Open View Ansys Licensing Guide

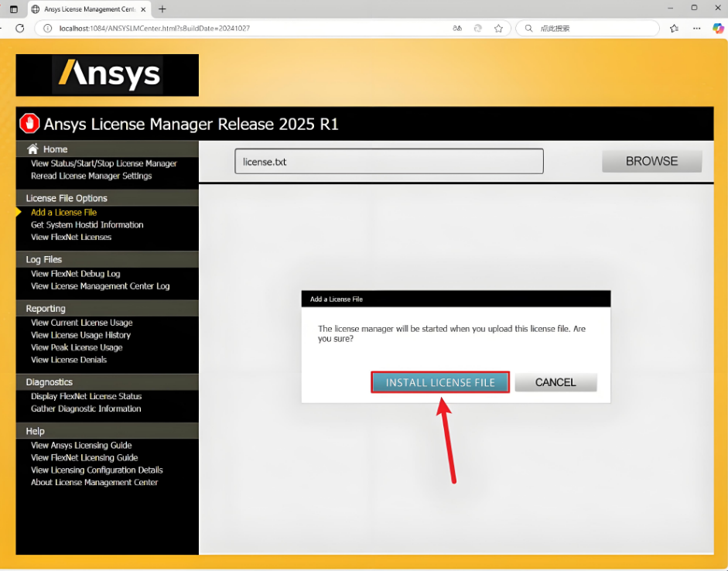click(x=81, y=445)
